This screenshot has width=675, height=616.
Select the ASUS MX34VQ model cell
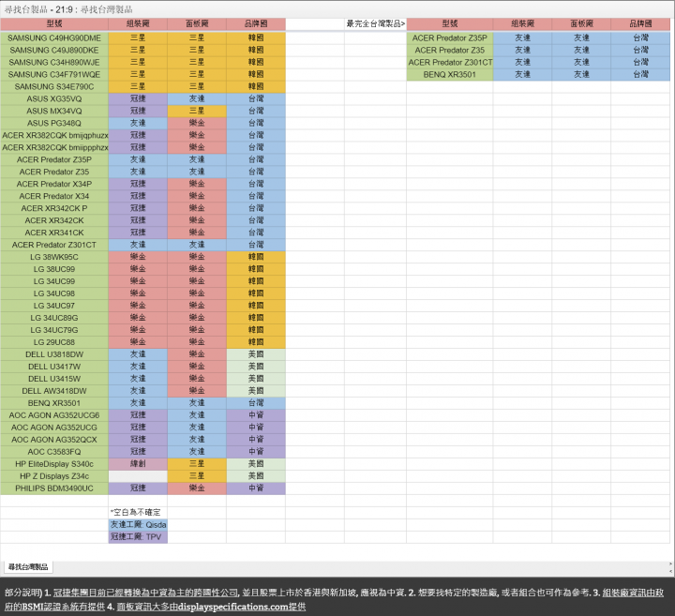tap(54, 111)
